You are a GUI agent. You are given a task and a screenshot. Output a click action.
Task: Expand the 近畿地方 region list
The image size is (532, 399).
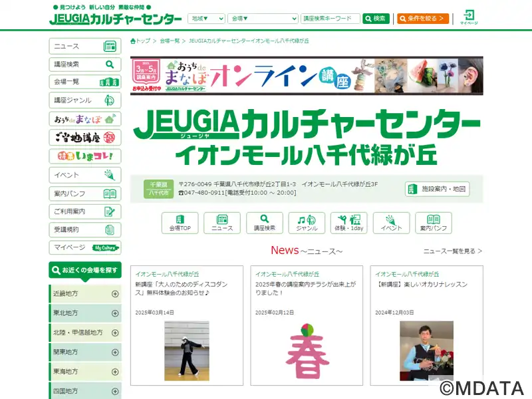coord(86,294)
